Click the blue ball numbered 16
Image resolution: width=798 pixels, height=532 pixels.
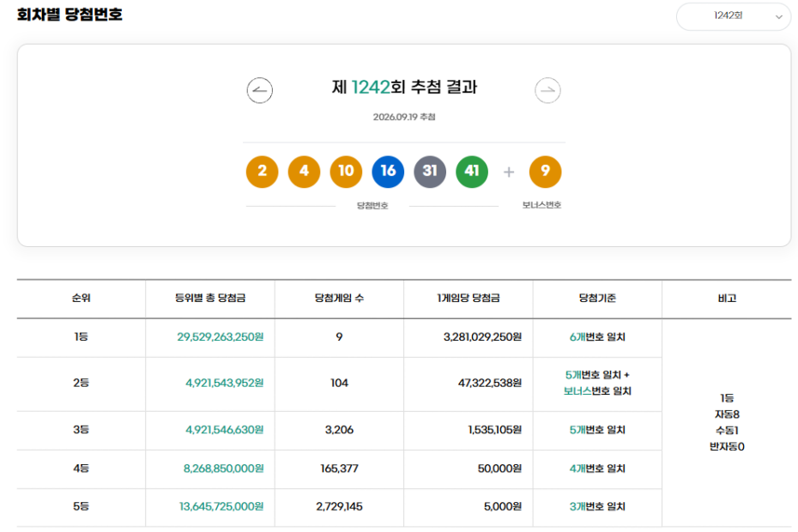389,172
